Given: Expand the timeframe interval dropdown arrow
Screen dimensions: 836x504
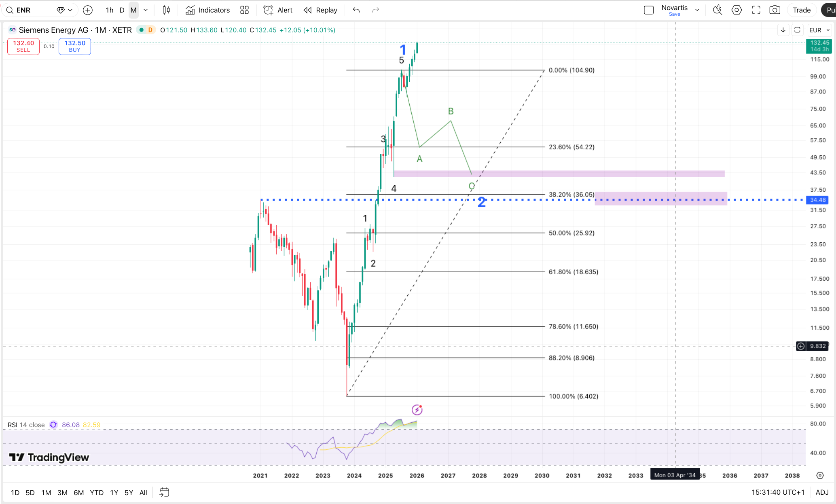Looking at the screenshot, I should click(146, 10).
